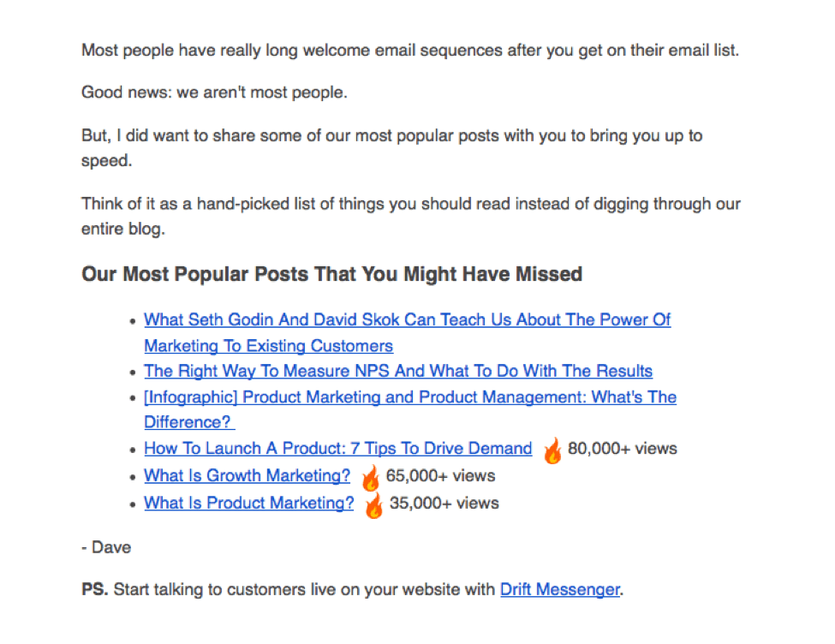Click the How To Launch A Product link

pos(337,449)
